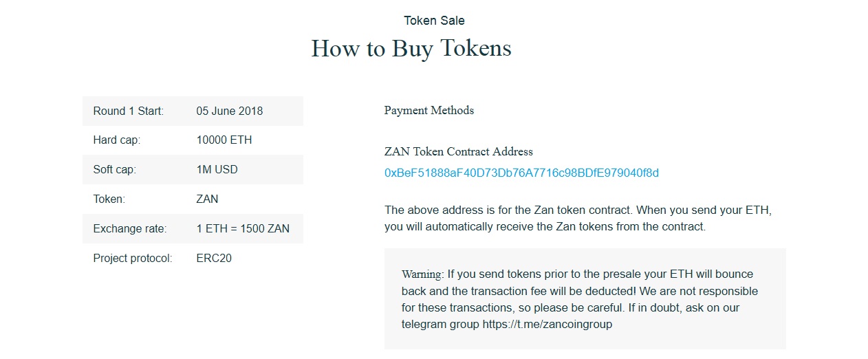
Task: Click the "Project protocol:" row label
Action: point(133,259)
